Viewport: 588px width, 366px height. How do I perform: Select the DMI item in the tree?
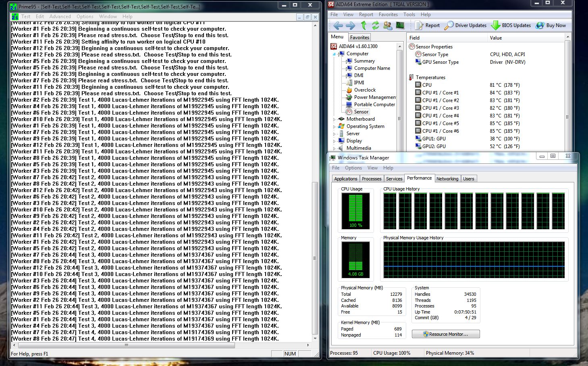(x=355, y=75)
